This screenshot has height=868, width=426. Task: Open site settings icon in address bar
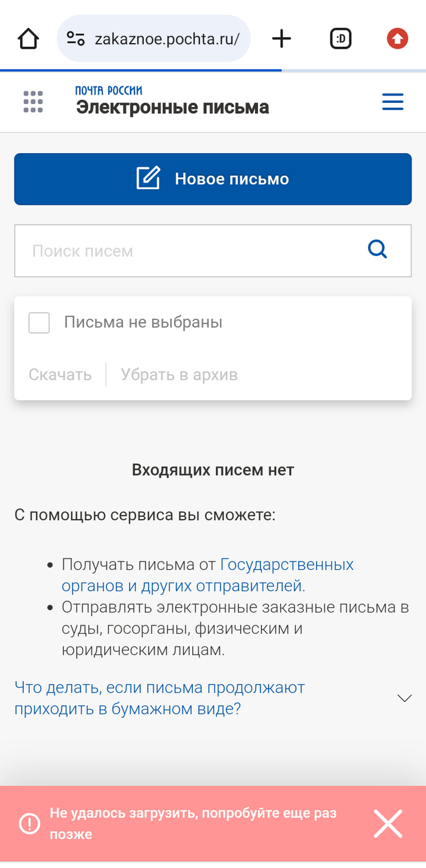click(75, 40)
